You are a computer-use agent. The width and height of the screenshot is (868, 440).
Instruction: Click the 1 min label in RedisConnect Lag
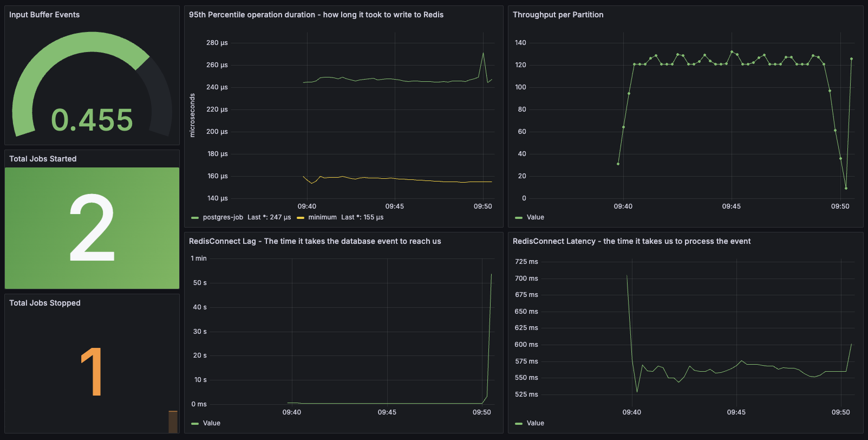pyautogui.click(x=199, y=258)
